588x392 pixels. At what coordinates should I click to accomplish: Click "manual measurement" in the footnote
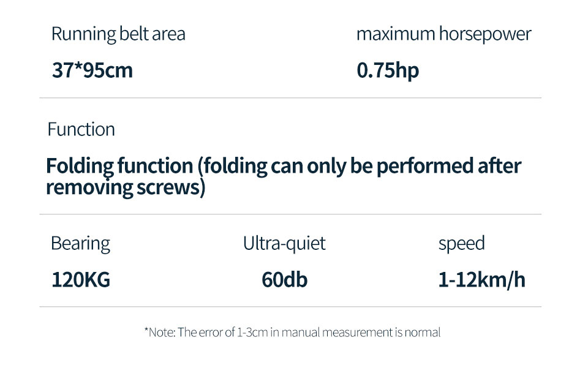click(336, 333)
